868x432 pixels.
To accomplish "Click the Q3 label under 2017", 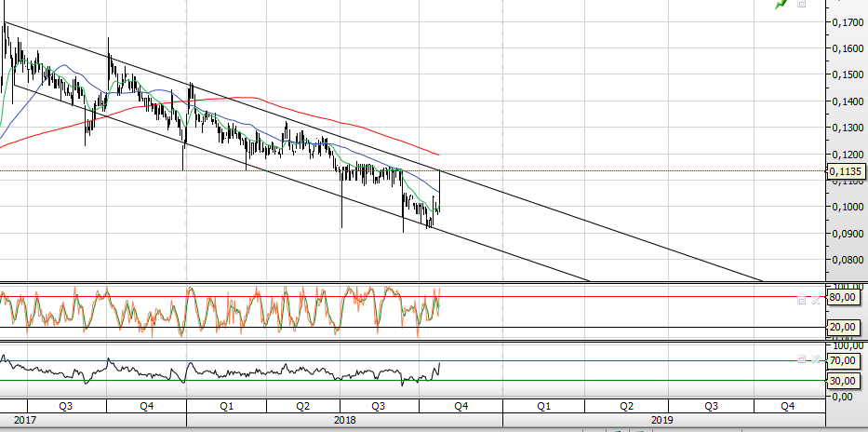I will 65,406.
